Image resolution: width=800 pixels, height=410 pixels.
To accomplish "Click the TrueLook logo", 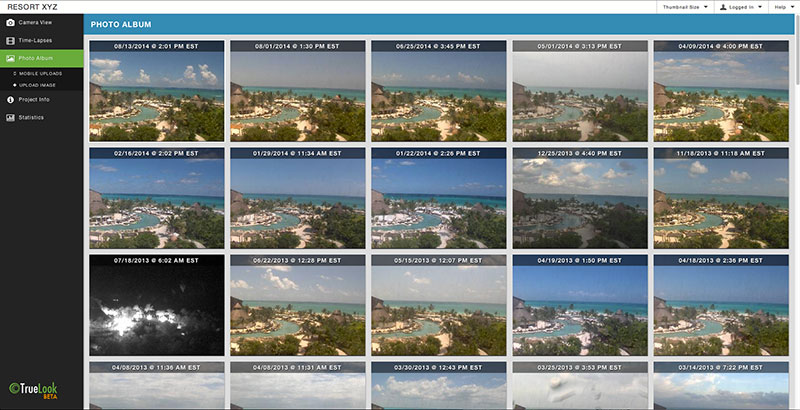I will pos(33,389).
